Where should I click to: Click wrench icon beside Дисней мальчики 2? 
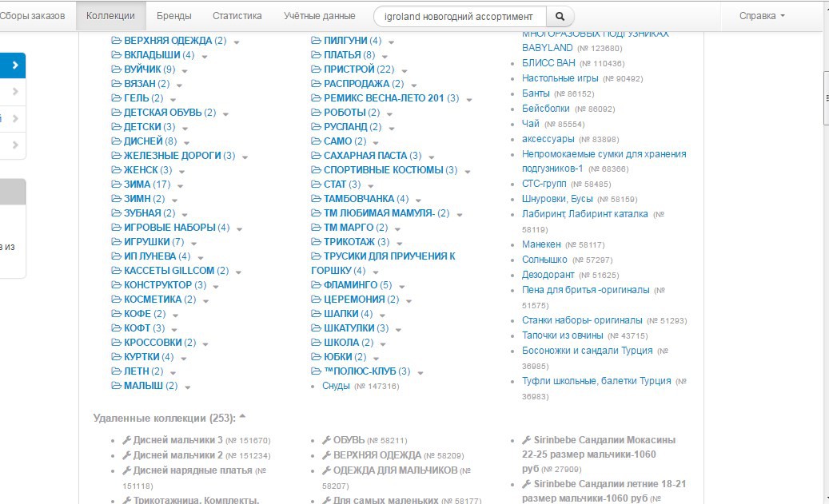127,455
